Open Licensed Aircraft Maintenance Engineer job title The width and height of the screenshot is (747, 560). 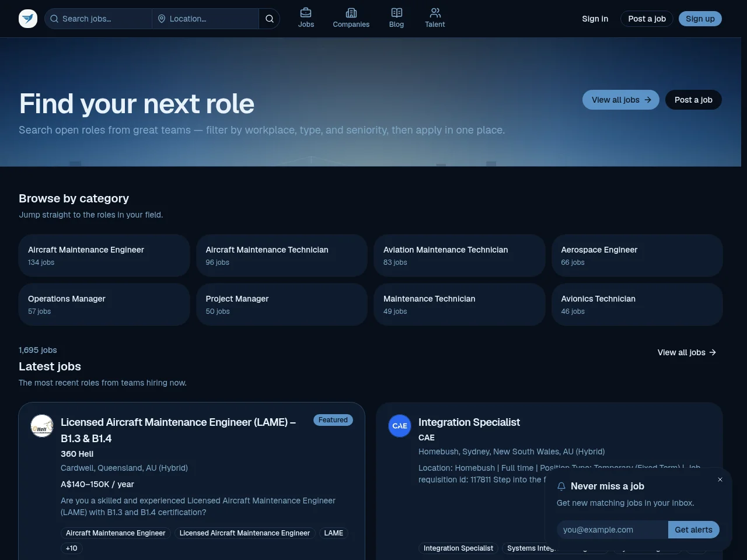(x=178, y=430)
